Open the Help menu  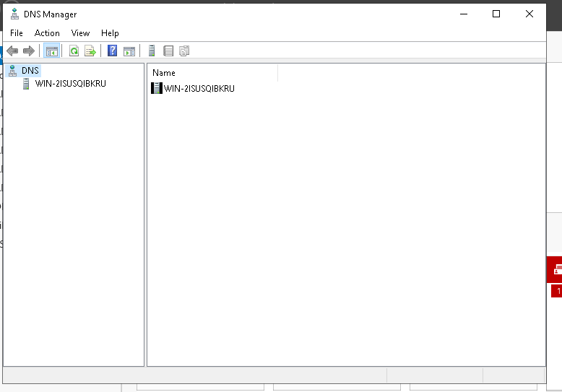(x=110, y=33)
